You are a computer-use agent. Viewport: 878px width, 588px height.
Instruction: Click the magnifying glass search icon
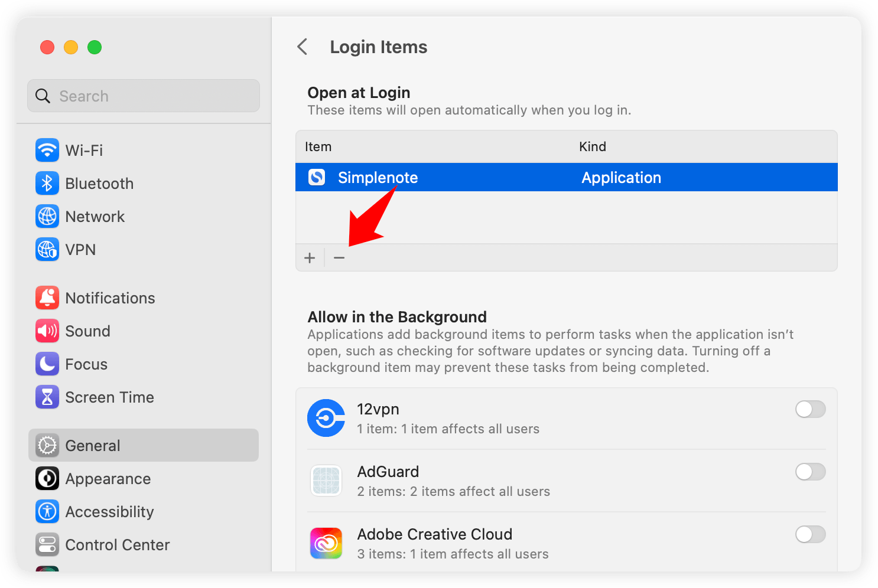click(x=43, y=96)
